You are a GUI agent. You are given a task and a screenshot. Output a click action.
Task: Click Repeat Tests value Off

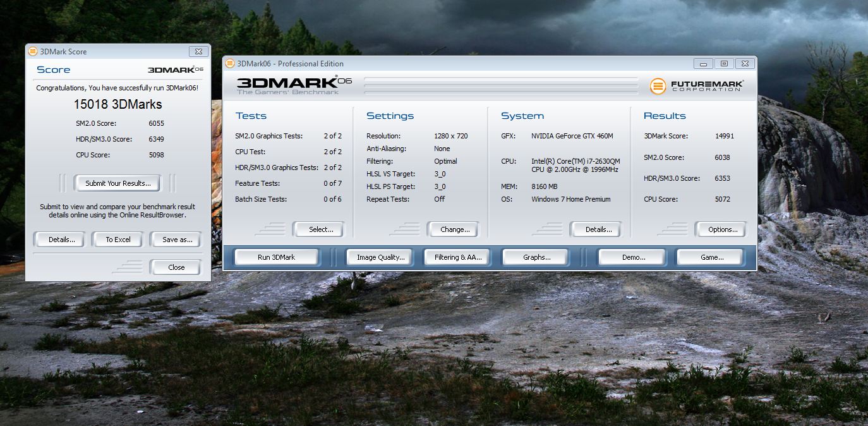[439, 199]
